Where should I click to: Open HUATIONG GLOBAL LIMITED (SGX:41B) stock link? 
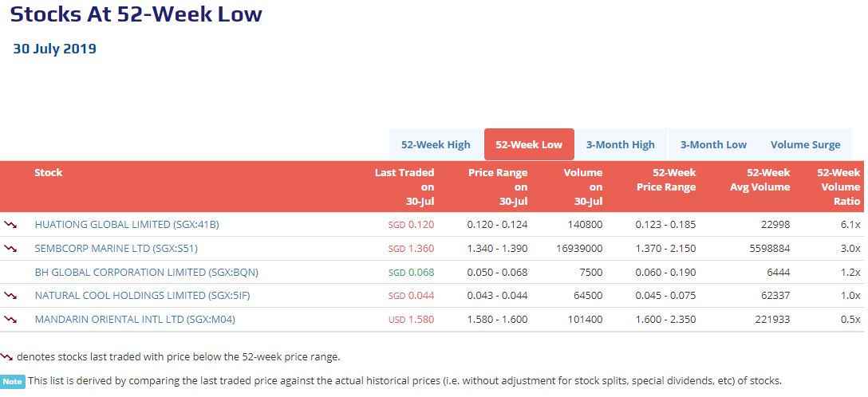point(127,225)
